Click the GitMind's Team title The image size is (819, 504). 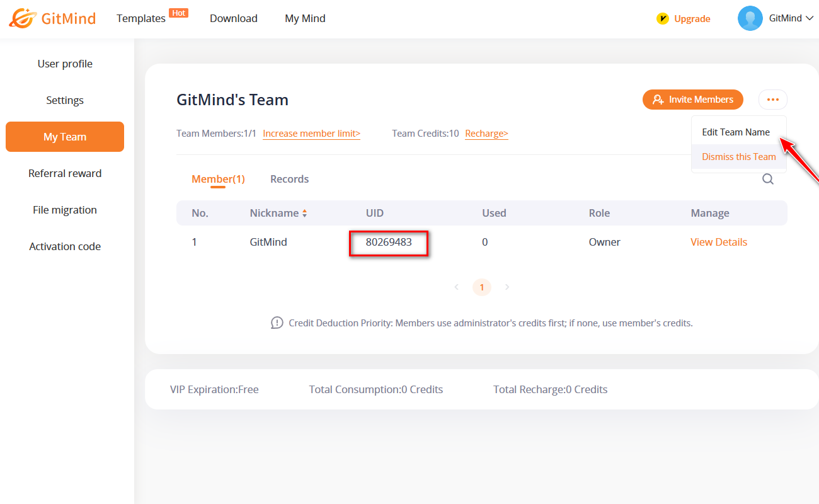click(x=232, y=100)
